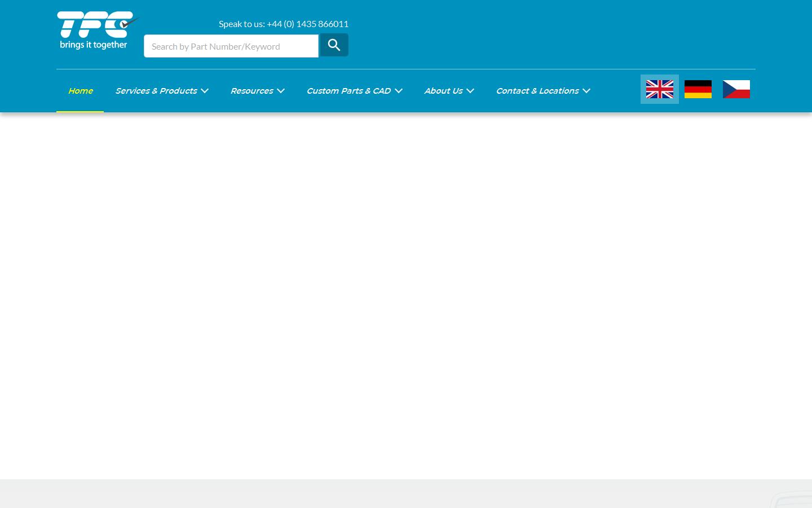Click the chevron next to About Us
The height and width of the screenshot is (508, 812).
[470, 91]
